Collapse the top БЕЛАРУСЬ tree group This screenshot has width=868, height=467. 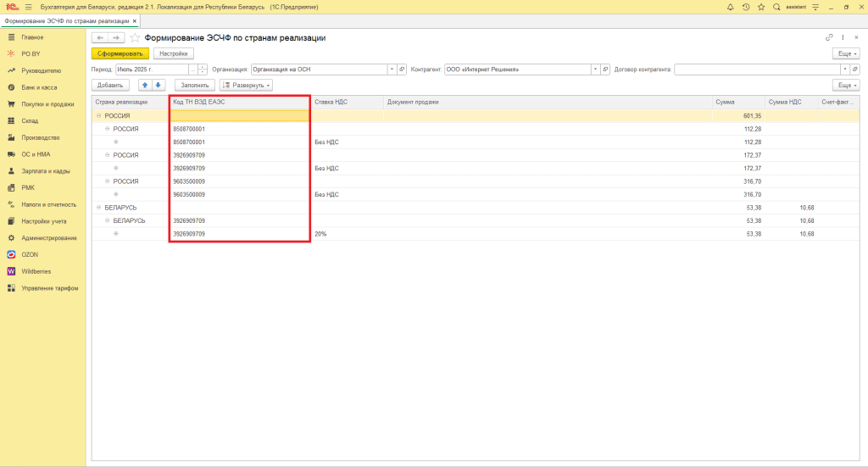(99, 207)
